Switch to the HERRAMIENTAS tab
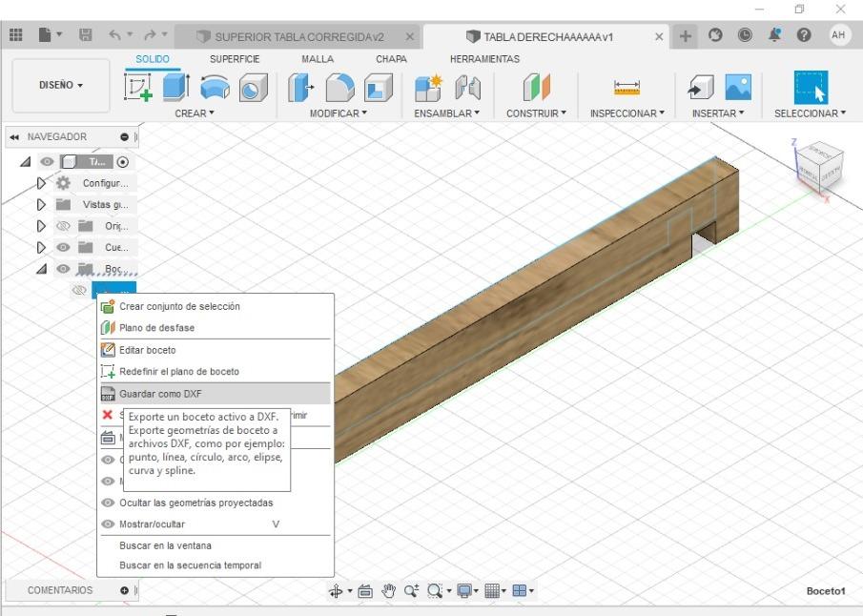This screenshot has width=863, height=616. 484,59
